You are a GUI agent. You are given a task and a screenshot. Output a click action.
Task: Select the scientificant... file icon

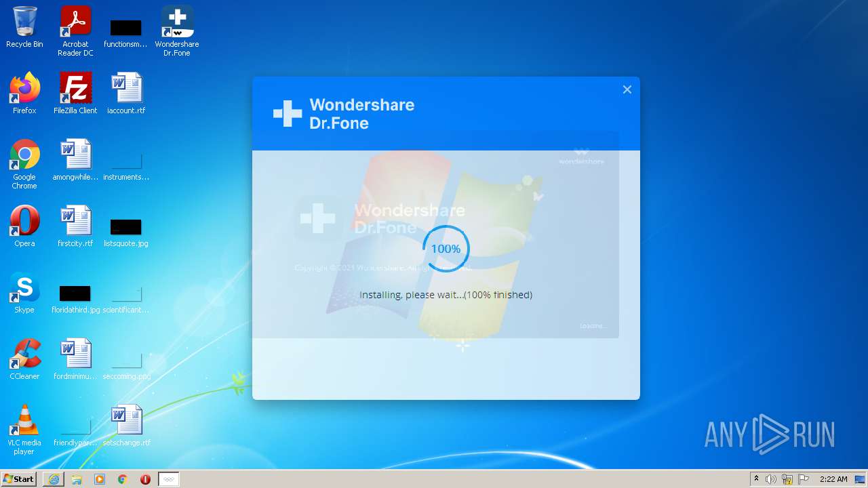pos(126,300)
